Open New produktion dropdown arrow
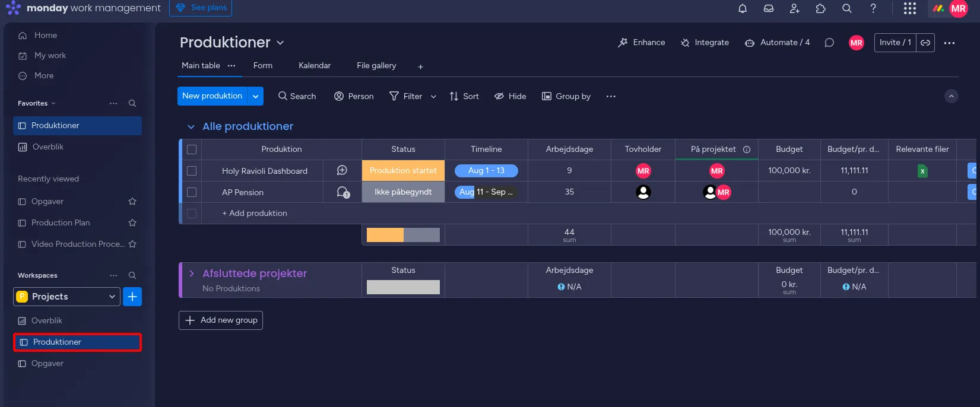 pos(255,96)
